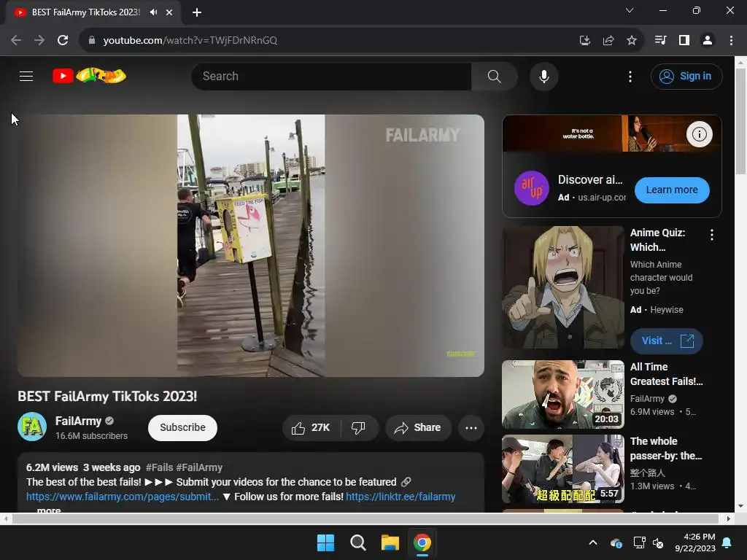Open Windows Start menu
This screenshot has width=747, height=560.
click(x=326, y=542)
